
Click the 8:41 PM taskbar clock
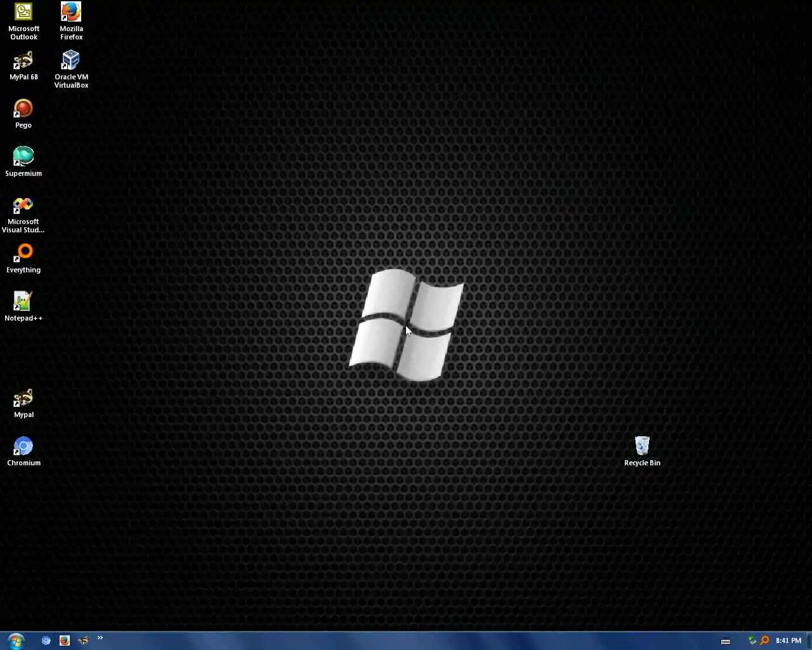[789, 640]
